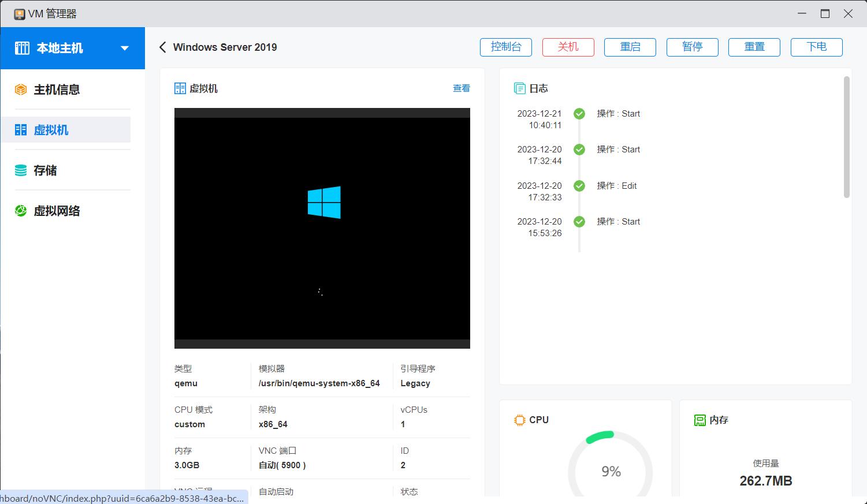
Task: Select 虚拟机 in the sidebar
Action: [x=65, y=130]
